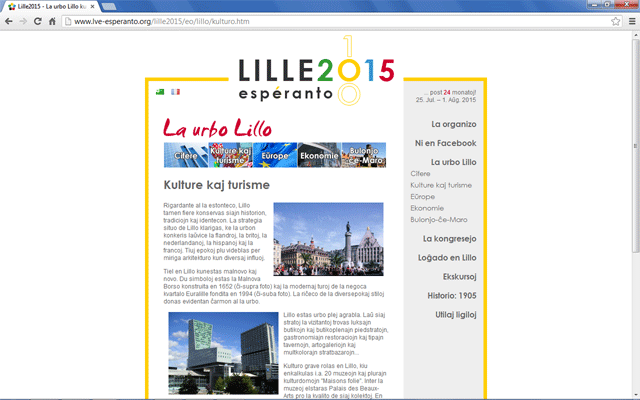Open the browser home page icon
640x400 pixels.
52,21
